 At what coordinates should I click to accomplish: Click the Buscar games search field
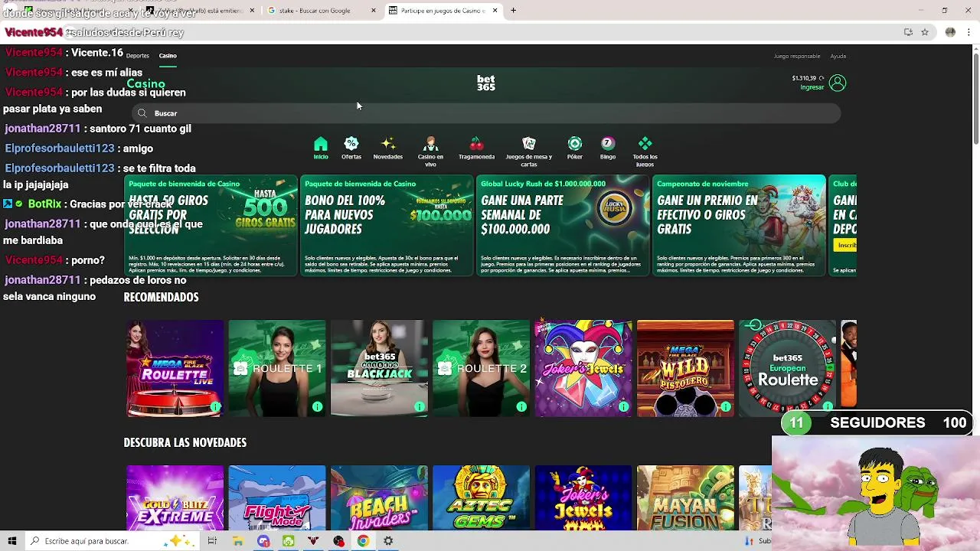tap(486, 113)
